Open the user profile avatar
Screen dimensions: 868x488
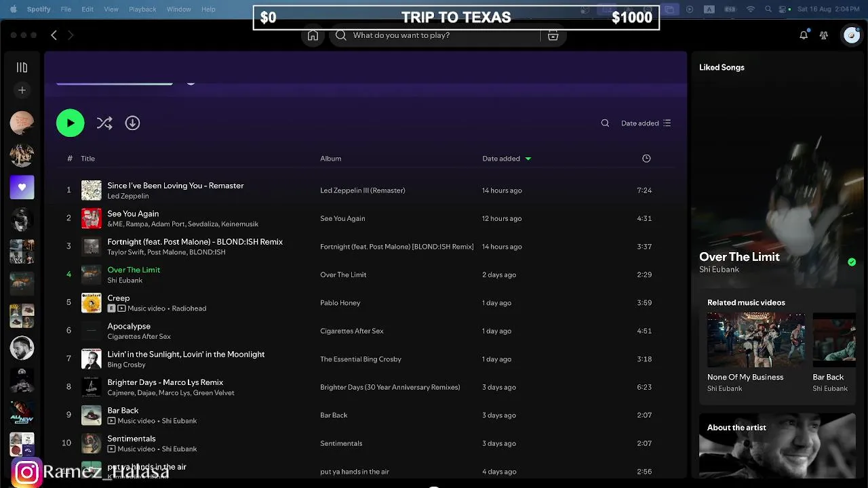(x=852, y=35)
